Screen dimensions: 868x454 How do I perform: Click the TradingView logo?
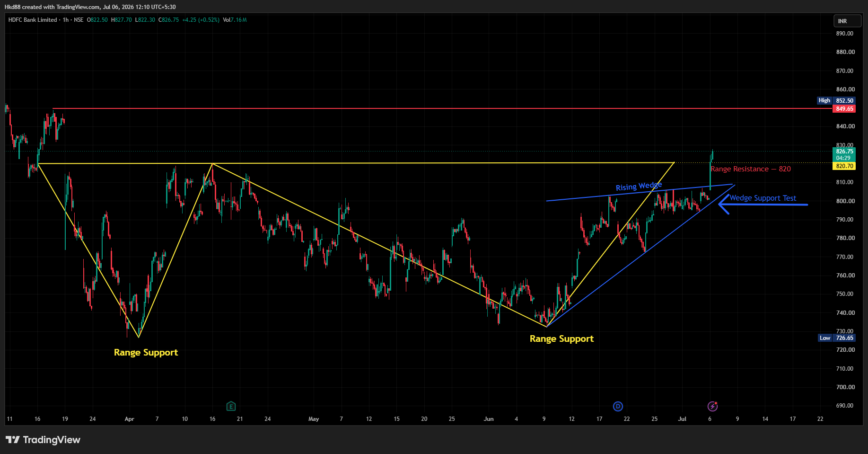pyautogui.click(x=43, y=440)
